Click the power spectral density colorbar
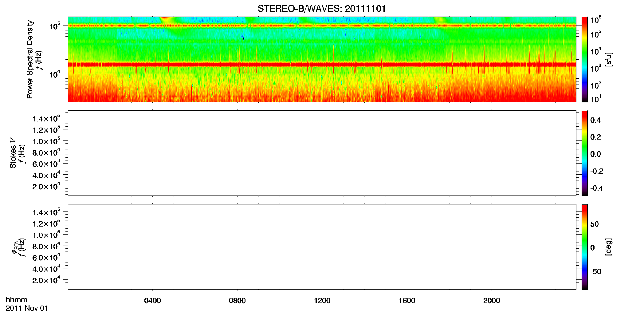This screenshot has height=332, width=644. click(x=585, y=59)
